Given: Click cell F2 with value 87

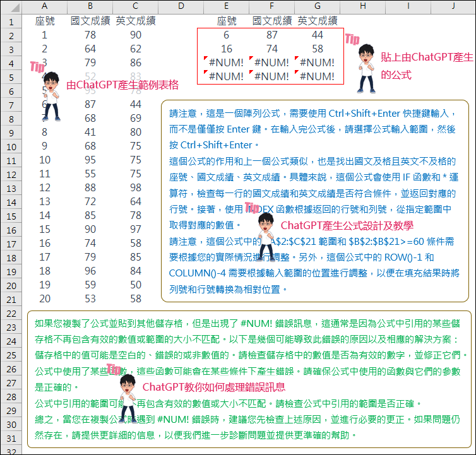Looking at the screenshot, I should click(271, 35).
